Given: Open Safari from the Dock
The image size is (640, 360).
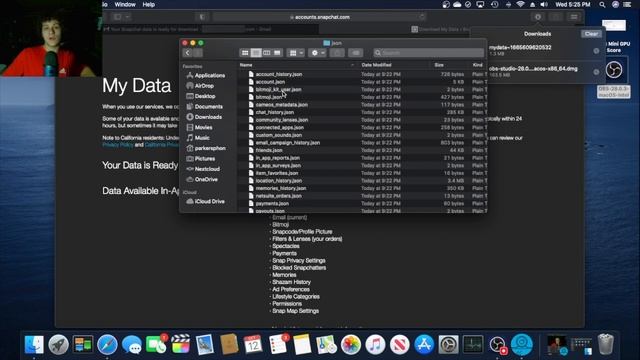Looking at the screenshot, I should click(107, 344).
